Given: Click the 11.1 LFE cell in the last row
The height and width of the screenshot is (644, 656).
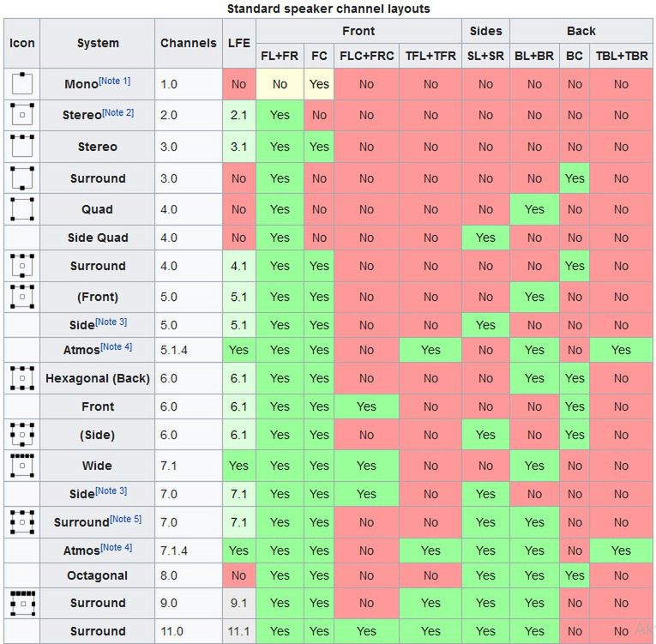Looking at the screenshot, I should point(239,631).
